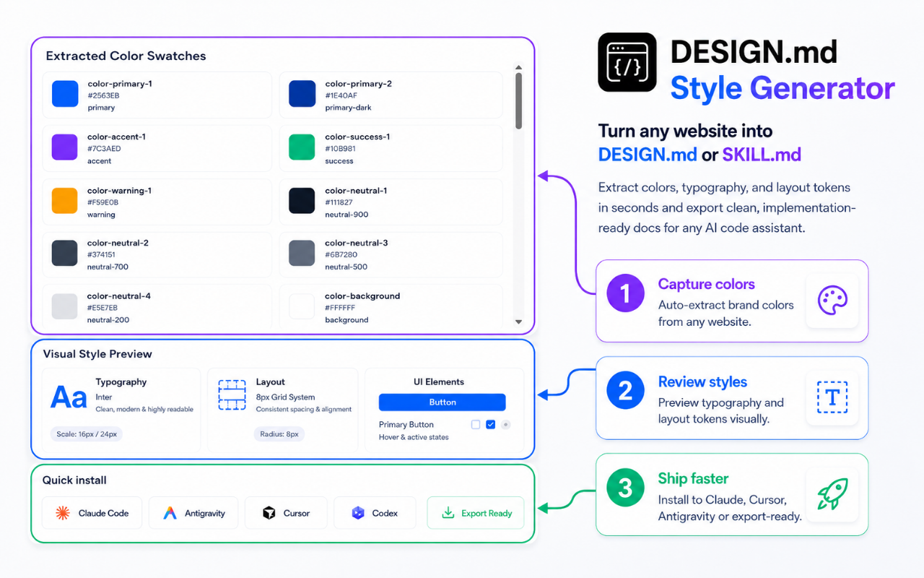Click the primary-dark role label
The image size is (924, 578).
pos(346,108)
